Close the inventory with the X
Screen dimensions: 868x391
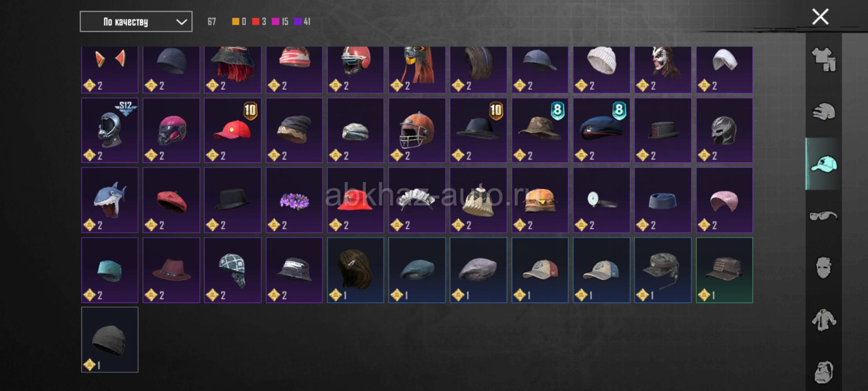pos(820,17)
